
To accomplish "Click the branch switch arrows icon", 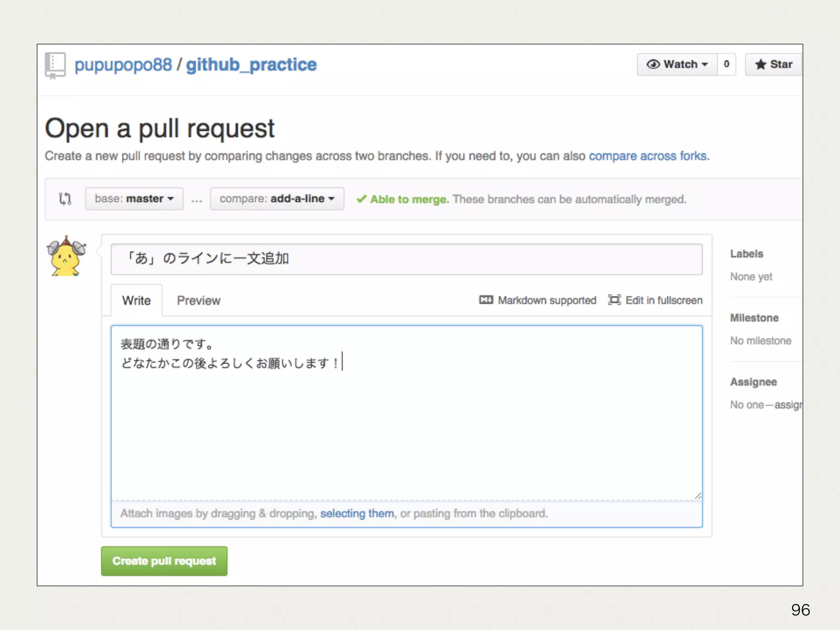I will (65, 199).
